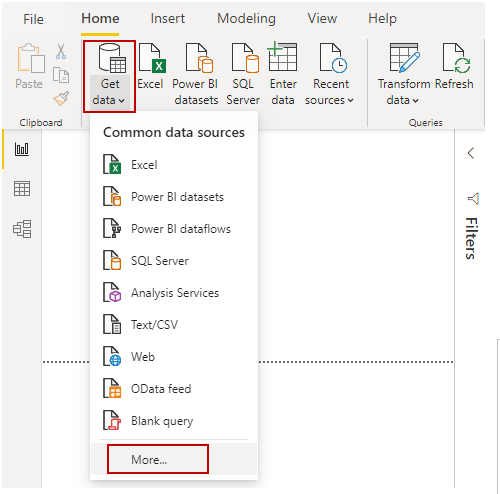Expand the Transform data dropdown
The height and width of the screenshot is (494, 500).
coord(404,74)
